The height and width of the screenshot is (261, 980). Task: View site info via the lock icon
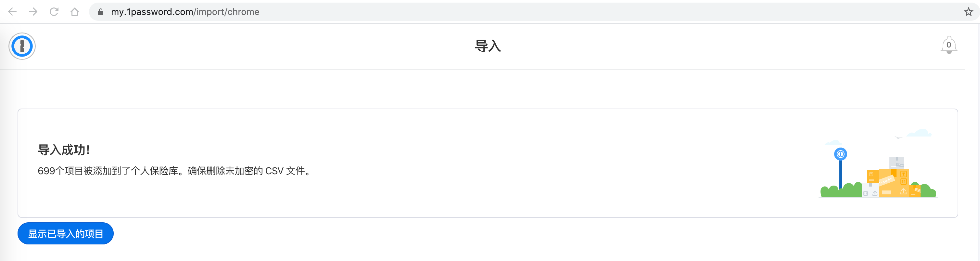point(100,12)
